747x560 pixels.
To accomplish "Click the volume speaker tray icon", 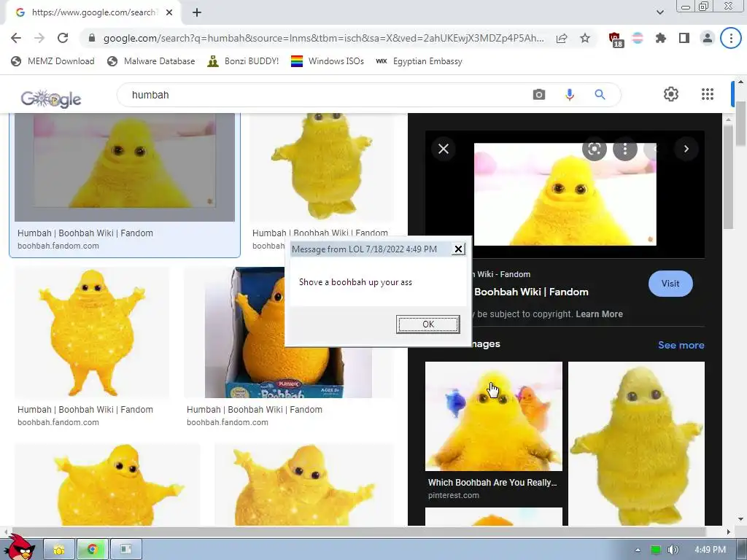I will coord(673,550).
